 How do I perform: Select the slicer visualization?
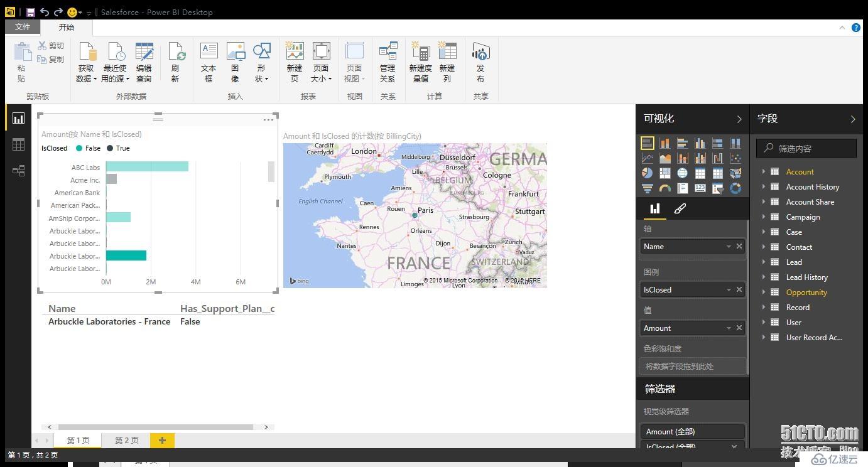[x=717, y=188]
